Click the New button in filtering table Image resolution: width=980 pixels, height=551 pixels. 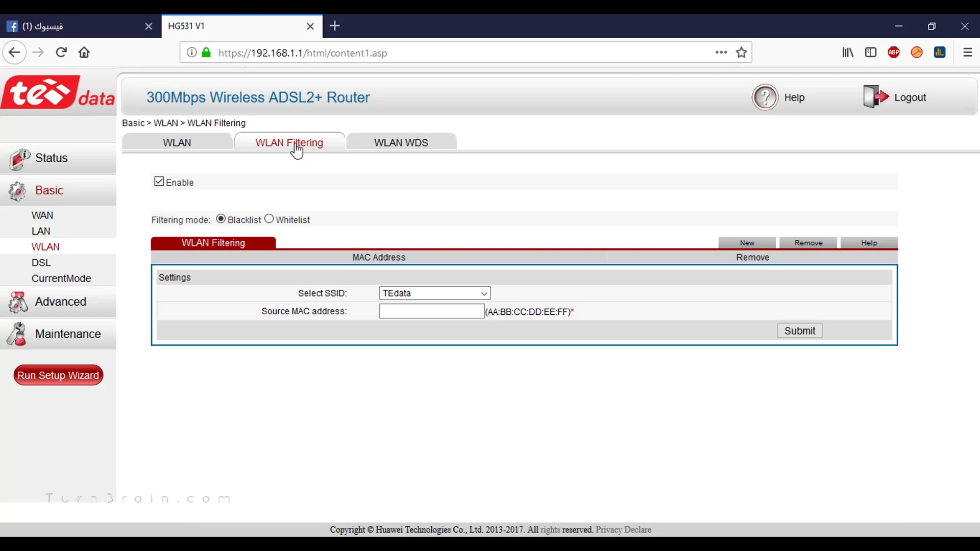click(x=747, y=242)
